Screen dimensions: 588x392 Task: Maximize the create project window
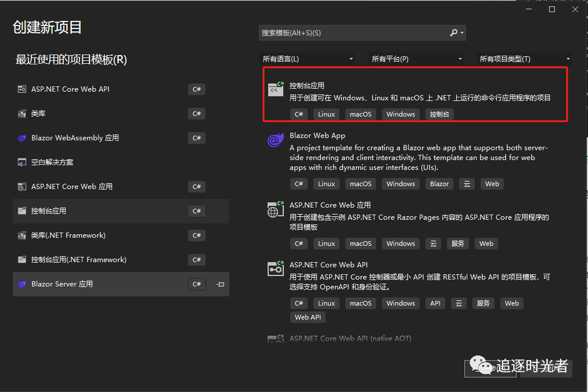tap(552, 9)
